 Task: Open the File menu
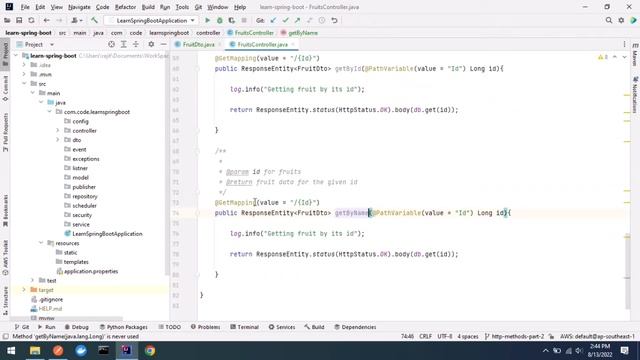click(x=25, y=7)
